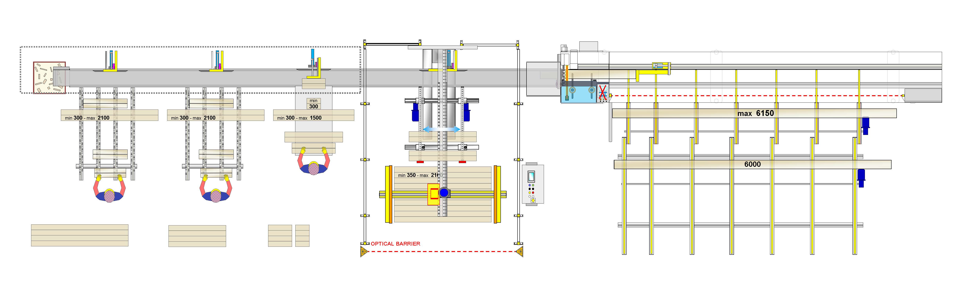Select the blue double-headed arrow in stacker

(x=442, y=129)
